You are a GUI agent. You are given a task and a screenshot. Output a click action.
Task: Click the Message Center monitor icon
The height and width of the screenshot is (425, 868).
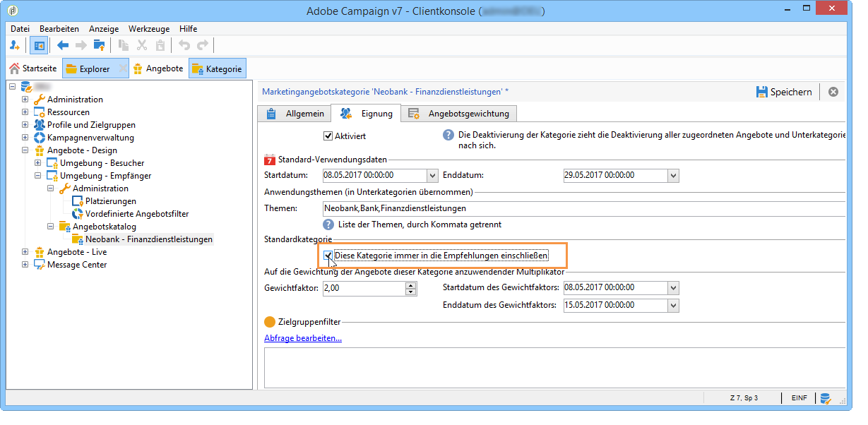tap(40, 265)
